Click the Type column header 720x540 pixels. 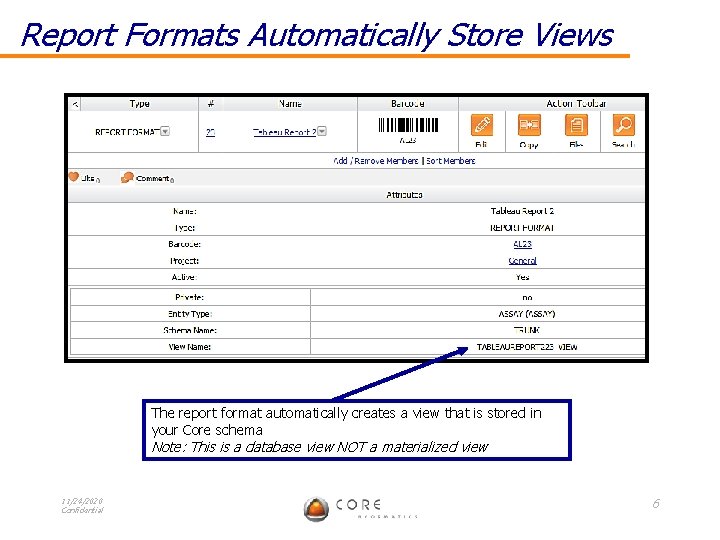click(140, 104)
